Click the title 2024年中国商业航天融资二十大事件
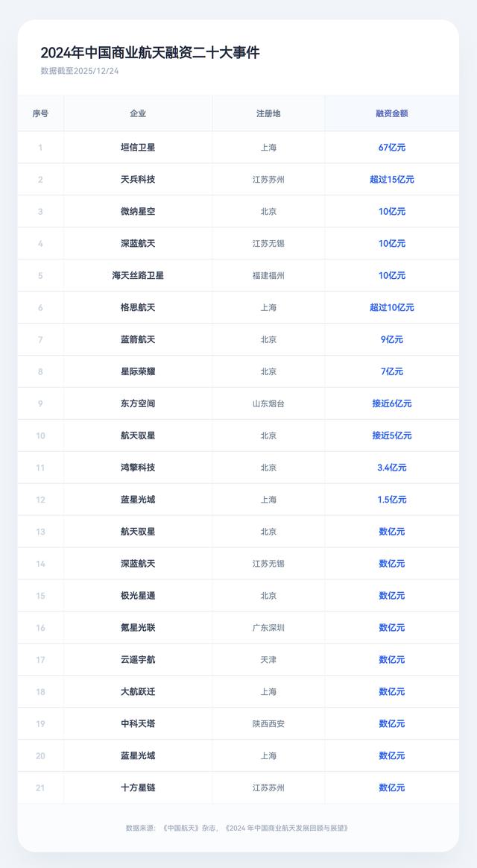Screen dimensions: 477x868 (150, 53)
